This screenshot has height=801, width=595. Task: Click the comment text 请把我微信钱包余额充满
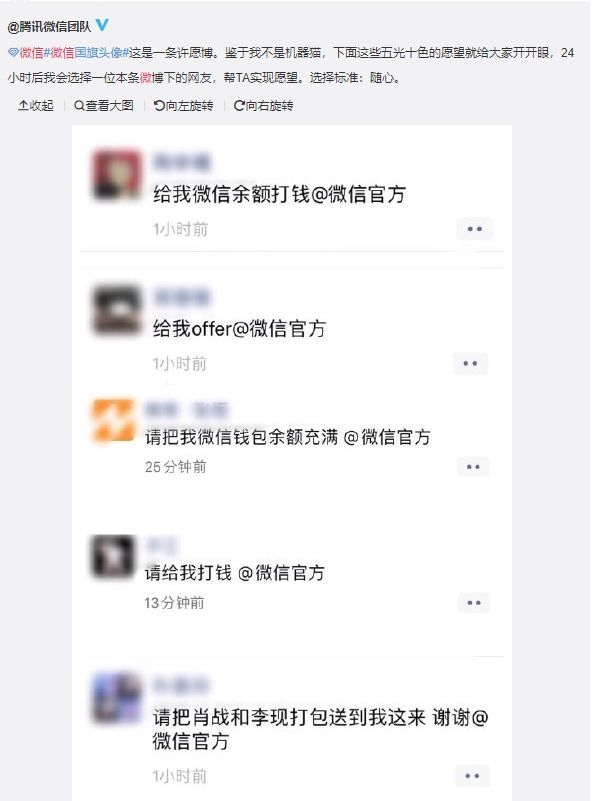click(x=242, y=437)
